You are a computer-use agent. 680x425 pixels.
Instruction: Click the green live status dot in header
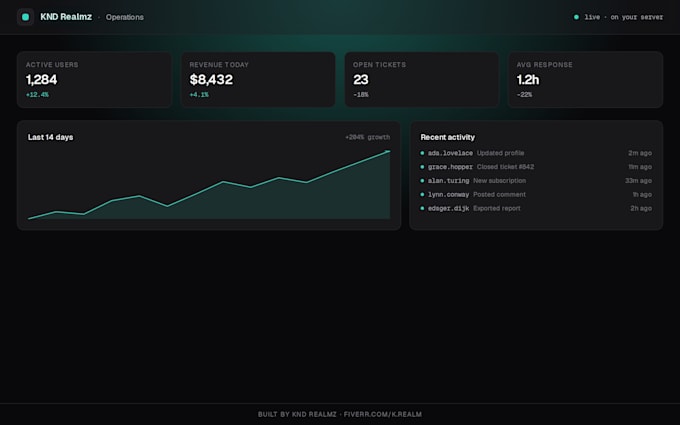pyautogui.click(x=576, y=17)
